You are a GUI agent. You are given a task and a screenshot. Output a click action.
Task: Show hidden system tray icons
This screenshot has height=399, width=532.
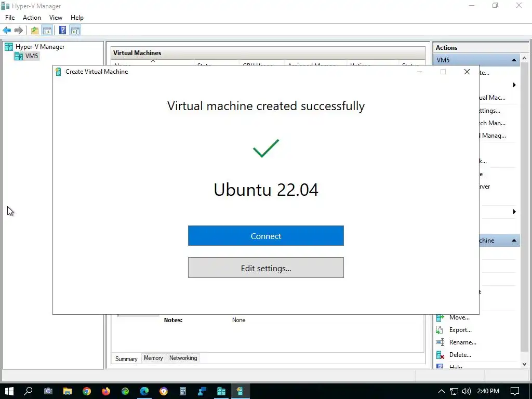click(442, 391)
